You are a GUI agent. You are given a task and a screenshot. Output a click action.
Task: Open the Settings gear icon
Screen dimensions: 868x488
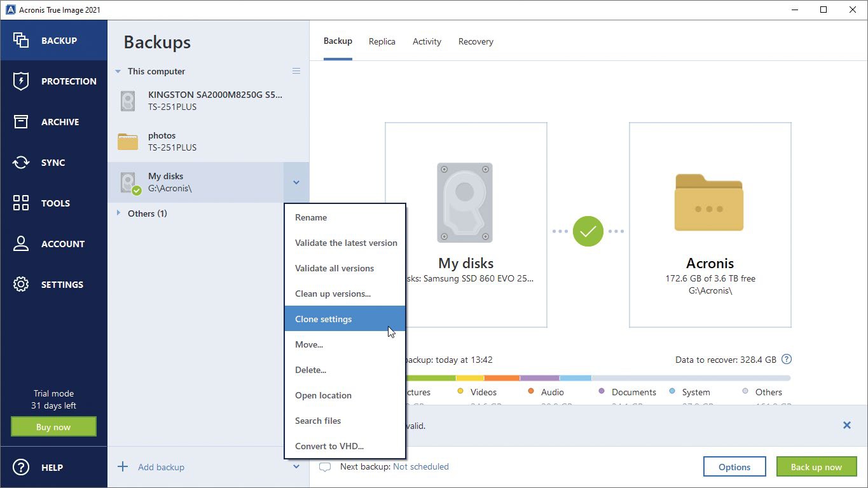click(21, 284)
